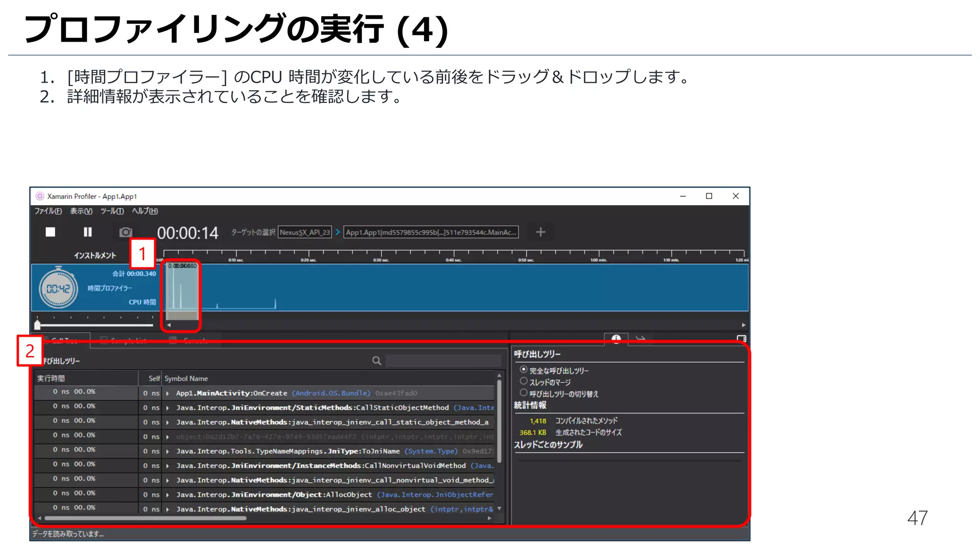Image resolution: width=980 pixels, height=551 pixels.
Task: Open the ファイル(F) menu
Action: coord(48,211)
